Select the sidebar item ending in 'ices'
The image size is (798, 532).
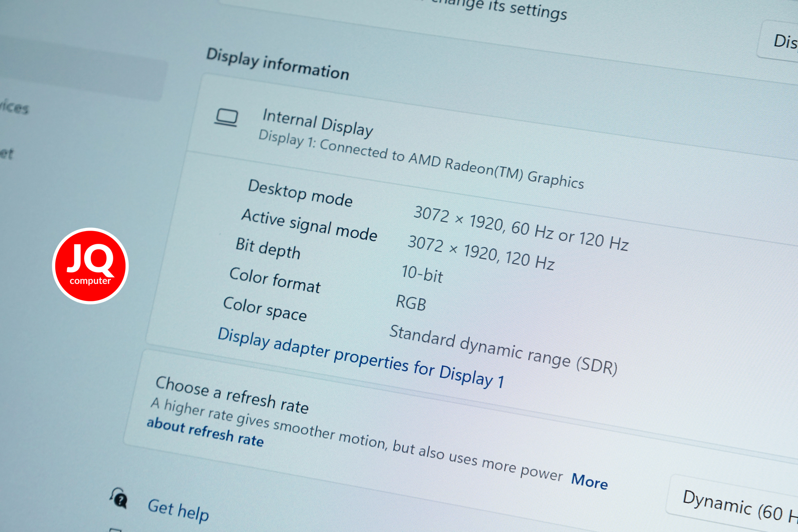pyautogui.click(x=14, y=107)
